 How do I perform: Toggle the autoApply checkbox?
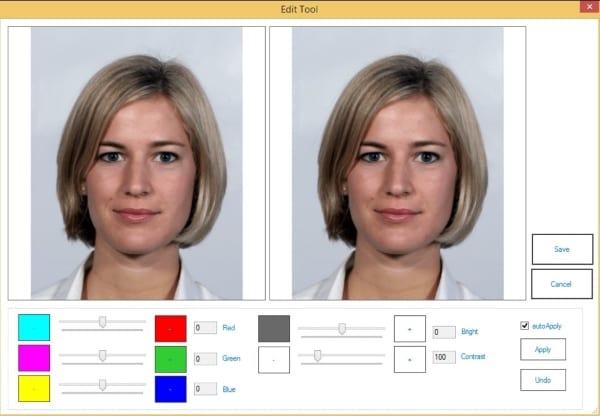(x=525, y=326)
